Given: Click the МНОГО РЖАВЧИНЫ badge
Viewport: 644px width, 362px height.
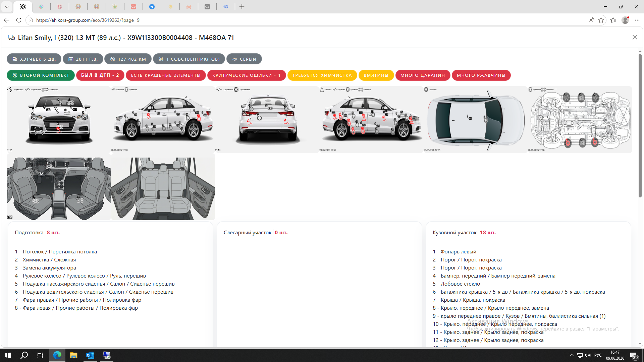Looking at the screenshot, I should [x=481, y=75].
